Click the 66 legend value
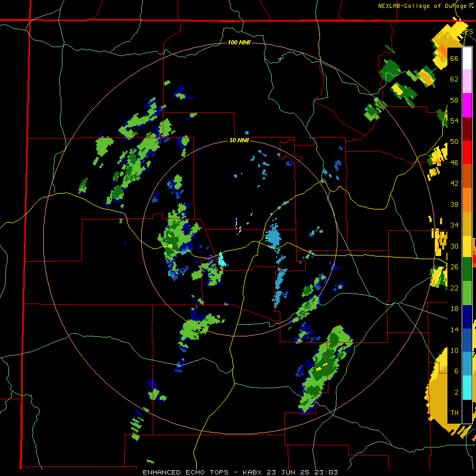Image resolution: width=476 pixels, height=476 pixels. (x=454, y=58)
